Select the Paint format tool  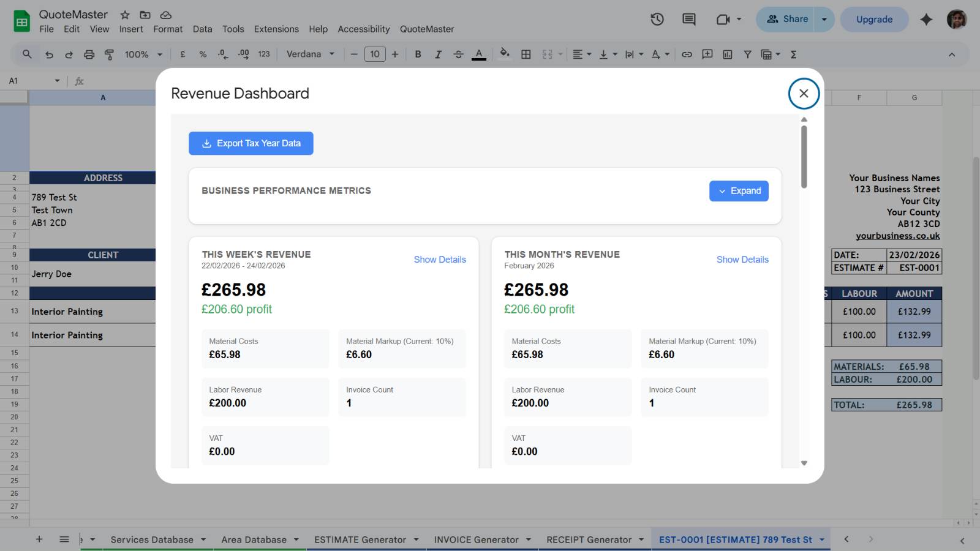tap(108, 54)
